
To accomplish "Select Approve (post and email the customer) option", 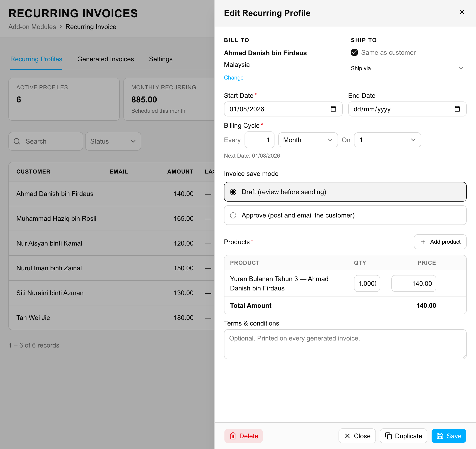I will (345, 215).
